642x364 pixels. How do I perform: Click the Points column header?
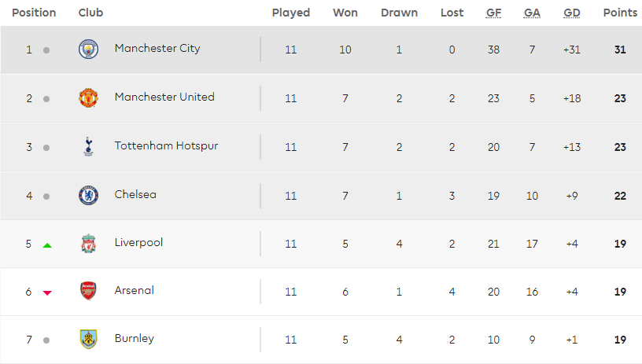coord(620,13)
